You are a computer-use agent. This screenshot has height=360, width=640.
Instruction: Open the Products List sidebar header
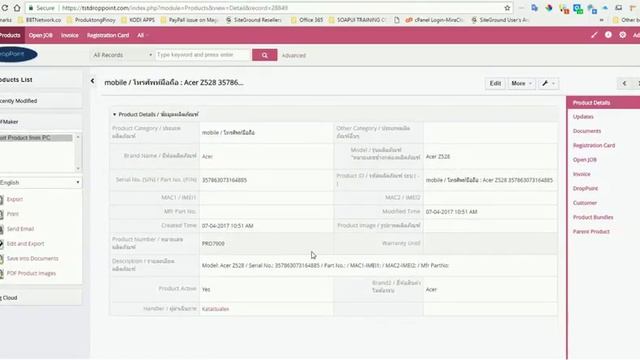coord(41,80)
